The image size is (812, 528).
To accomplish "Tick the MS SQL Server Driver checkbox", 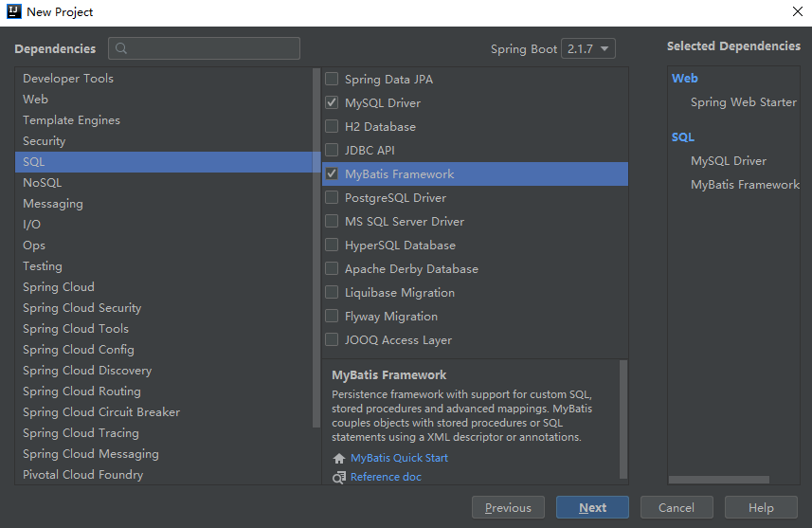I will point(332,221).
